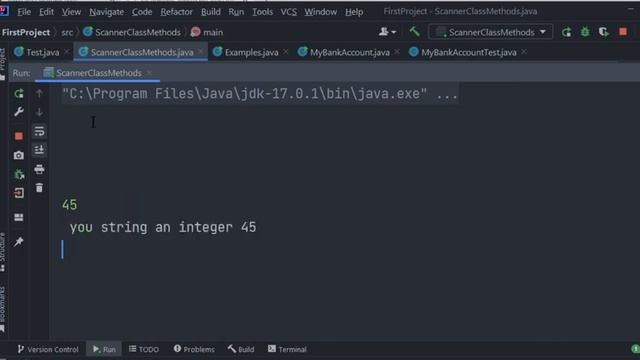
Task: Click src in the breadcrumb
Action: (67, 32)
